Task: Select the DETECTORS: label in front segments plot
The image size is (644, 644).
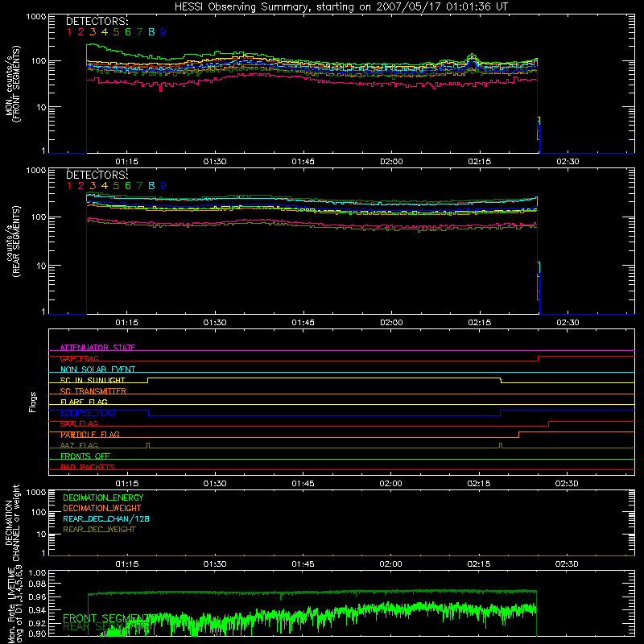Action: click(97, 22)
